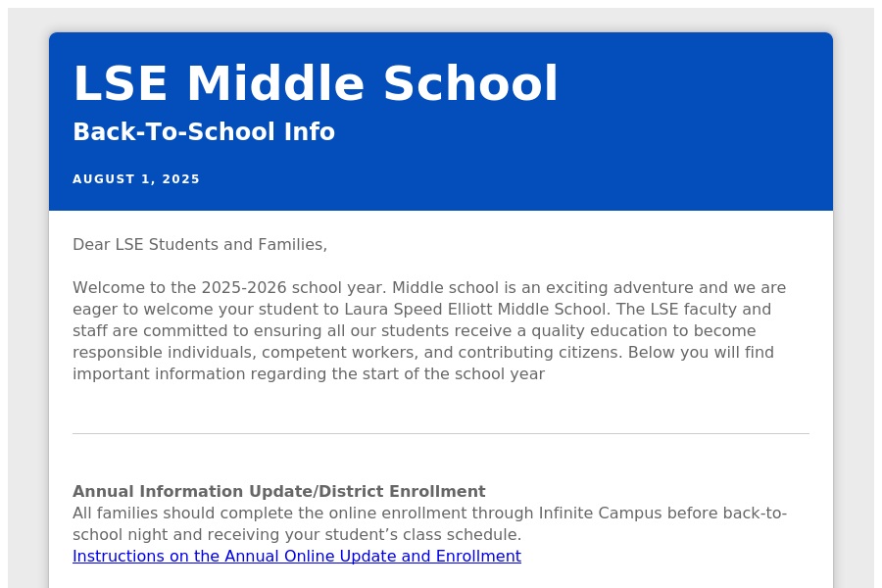Click the "LSE Middle School" main title
882x588 pixels.
316,84
